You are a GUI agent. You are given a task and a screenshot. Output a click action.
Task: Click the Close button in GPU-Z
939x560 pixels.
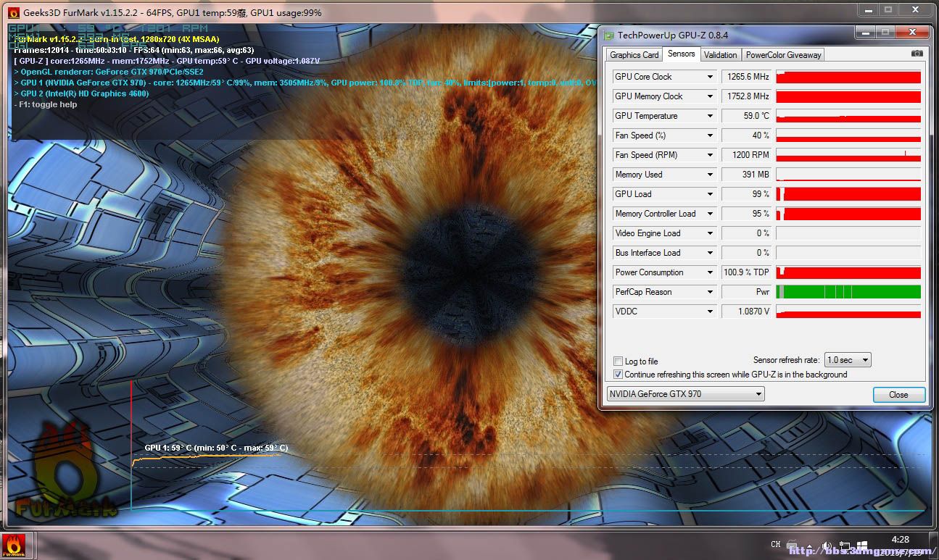click(898, 395)
